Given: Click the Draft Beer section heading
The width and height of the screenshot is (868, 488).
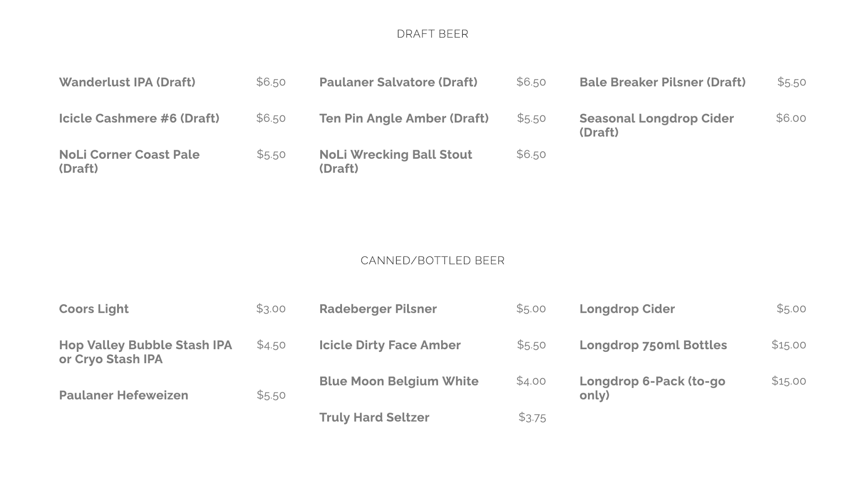Looking at the screenshot, I should coord(432,34).
